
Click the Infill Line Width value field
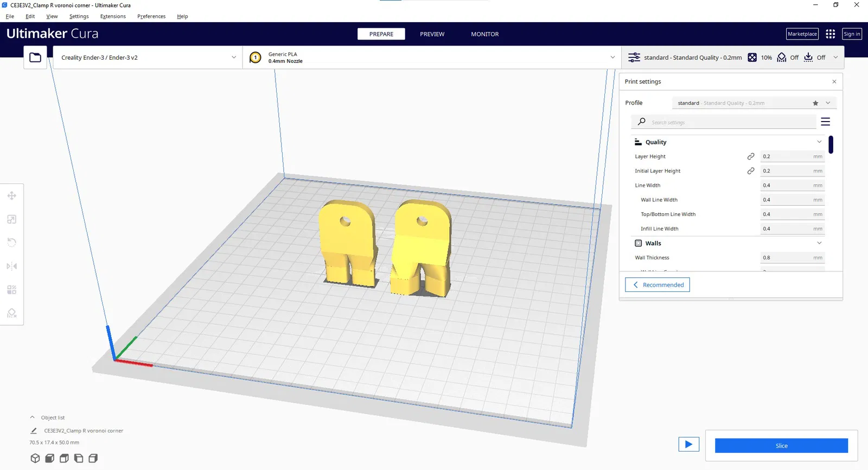pyautogui.click(x=793, y=229)
